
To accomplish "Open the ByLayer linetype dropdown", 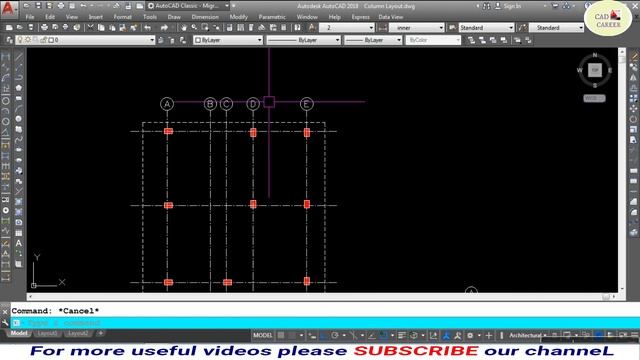I will pyautogui.click(x=303, y=40).
